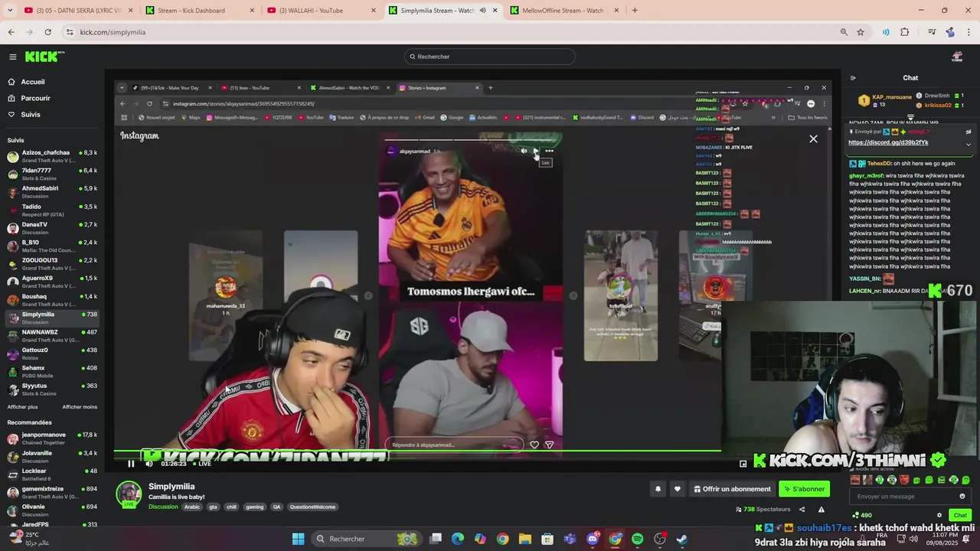View site information icon in address bar
980x551 pixels.
click(x=70, y=32)
